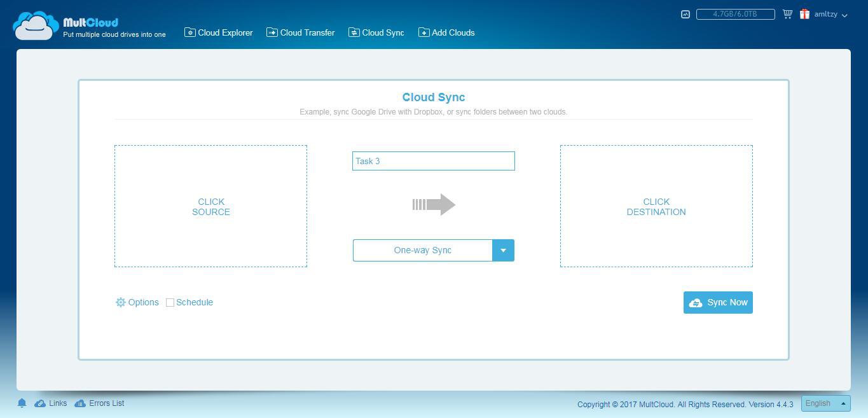The height and width of the screenshot is (418, 868).
Task: Click the red gift box icon
Action: [804, 14]
